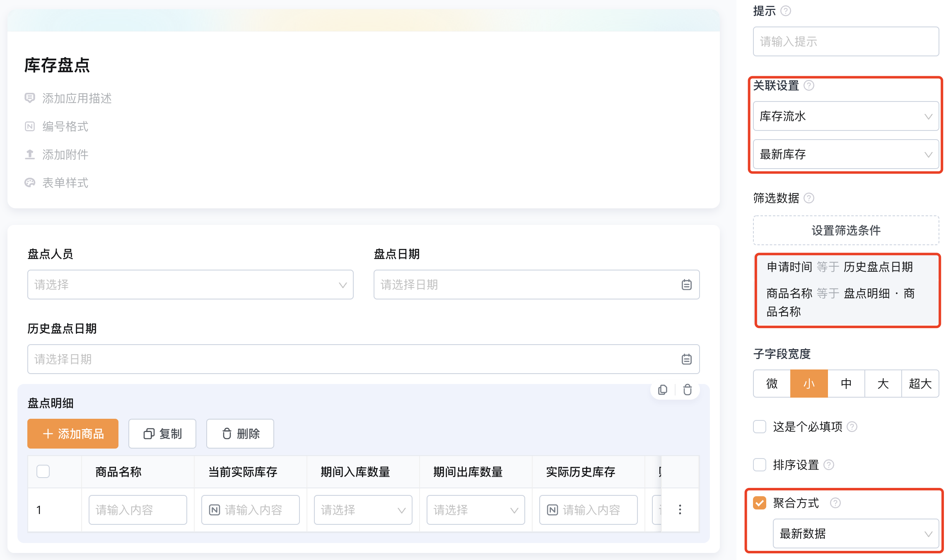Click the palette icon for 表单样式
Viewport: 946px width, 560px height.
coord(30,183)
